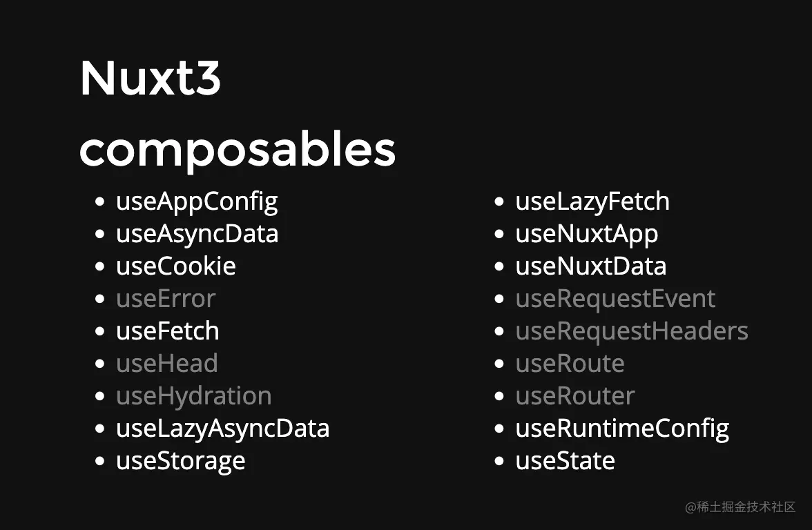Click the grayed-out useHead entry
812x530 pixels.
pyautogui.click(x=167, y=364)
